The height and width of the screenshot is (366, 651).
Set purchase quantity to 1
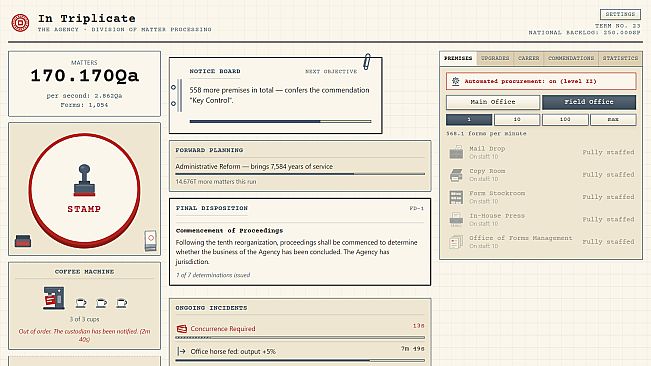pos(469,120)
